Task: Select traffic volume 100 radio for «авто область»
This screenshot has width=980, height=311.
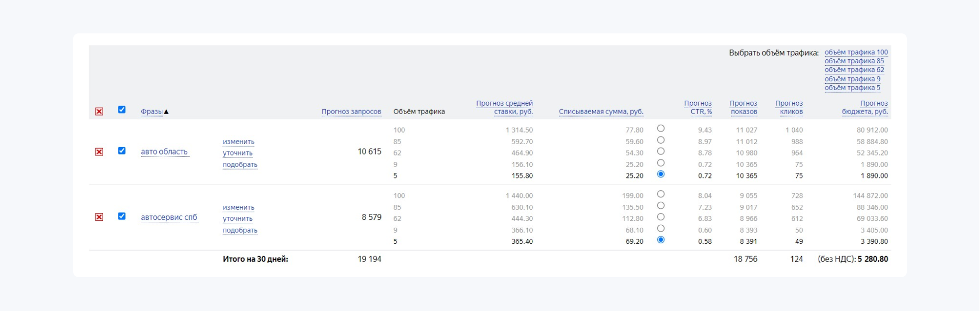Action: coord(661,129)
